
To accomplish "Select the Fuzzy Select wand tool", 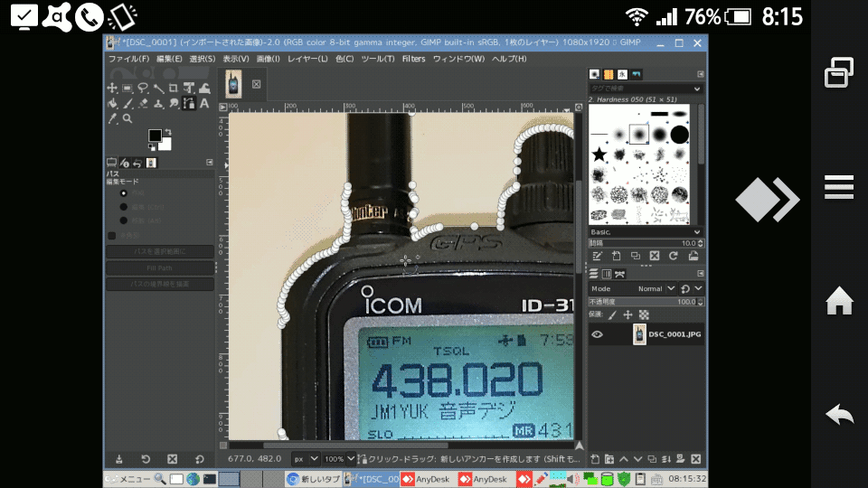I will point(158,88).
